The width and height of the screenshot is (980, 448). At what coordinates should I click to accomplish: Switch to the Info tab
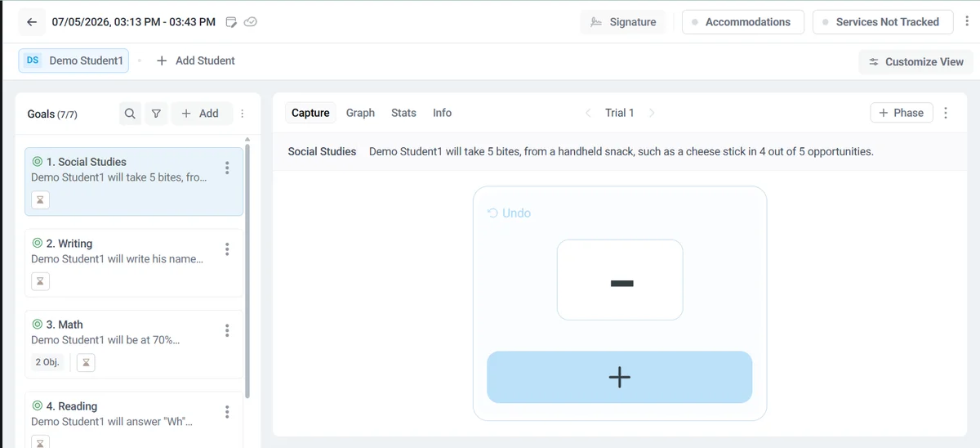pyautogui.click(x=442, y=113)
